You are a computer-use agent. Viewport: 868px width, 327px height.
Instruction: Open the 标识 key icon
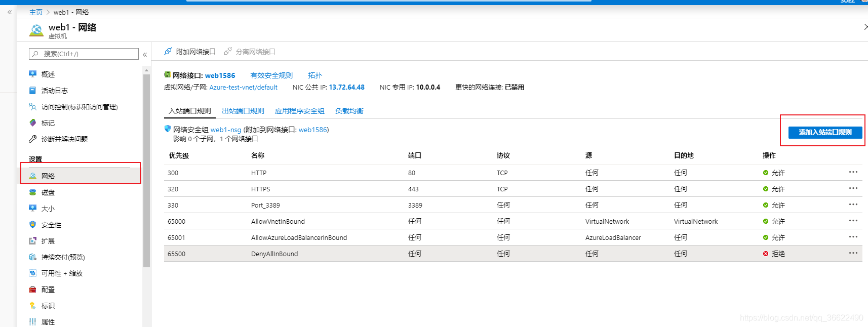pos(33,305)
